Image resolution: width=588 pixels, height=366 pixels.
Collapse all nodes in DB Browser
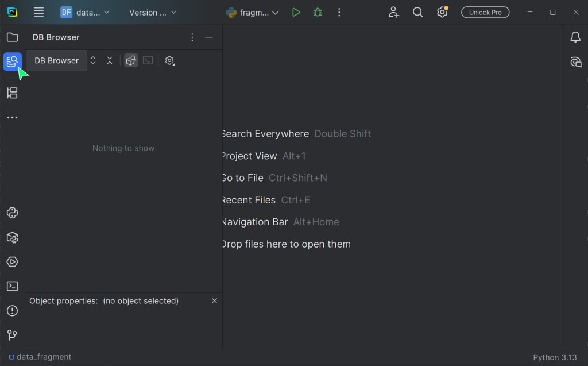(x=110, y=60)
